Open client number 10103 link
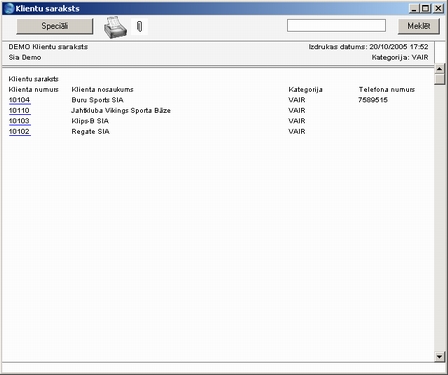The height and width of the screenshot is (375, 448). (x=19, y=121)
